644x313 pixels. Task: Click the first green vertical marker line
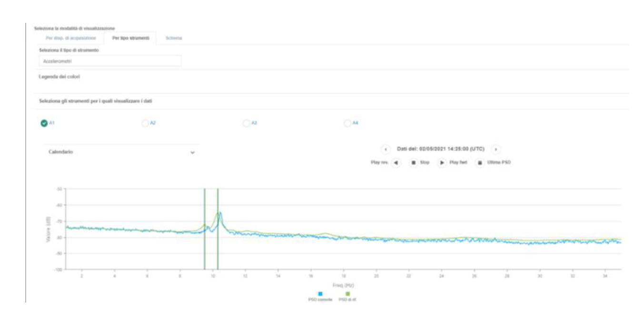pyautogui.click(x=205, y=229)
